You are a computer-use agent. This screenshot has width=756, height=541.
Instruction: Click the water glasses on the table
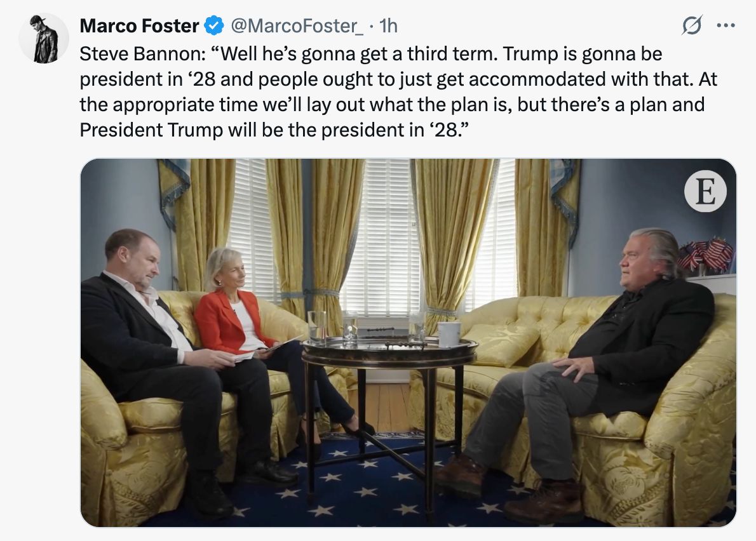(x=317, y=327)
